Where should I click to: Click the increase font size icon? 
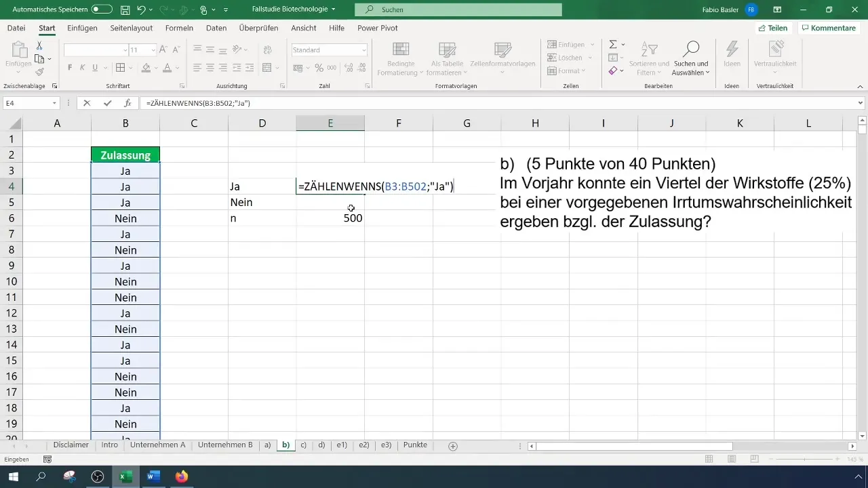pos(163,50)
